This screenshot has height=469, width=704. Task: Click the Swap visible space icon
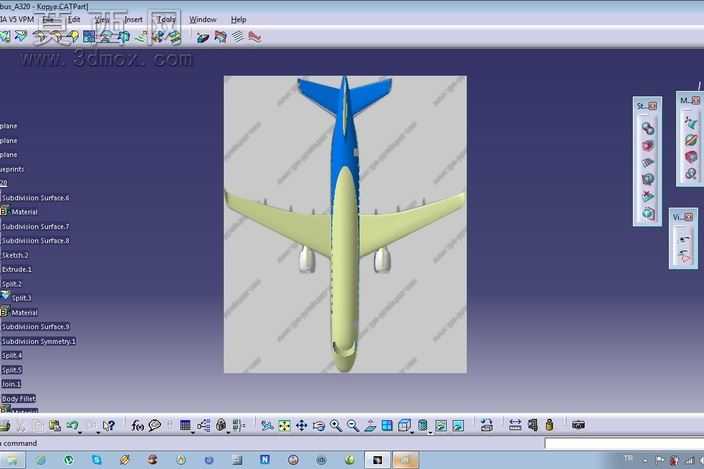pyautogui.click(x=458, y=425)
